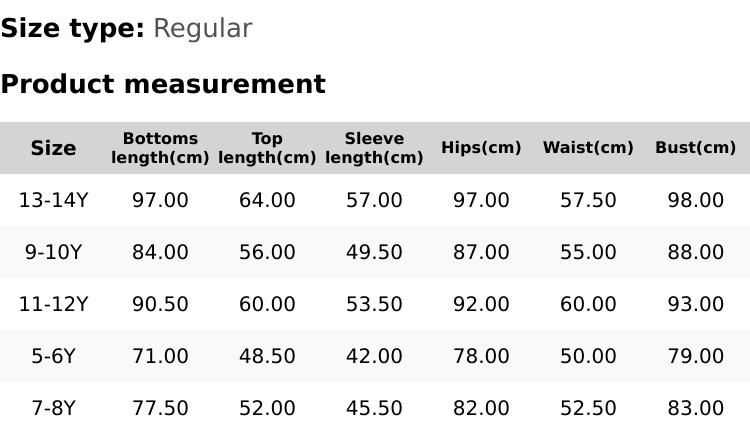Select the 13-14Y size row label
750x434 pixels.
(x=53, y=200)
